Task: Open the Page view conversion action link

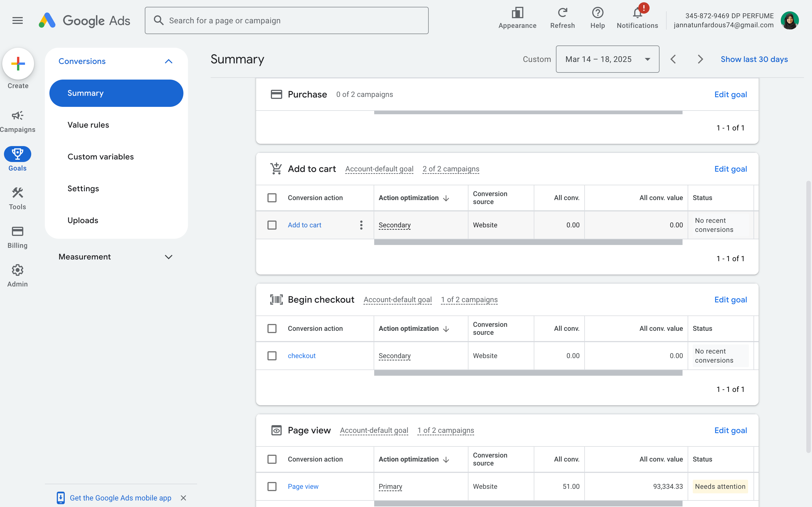Action: tap(303, 487)
